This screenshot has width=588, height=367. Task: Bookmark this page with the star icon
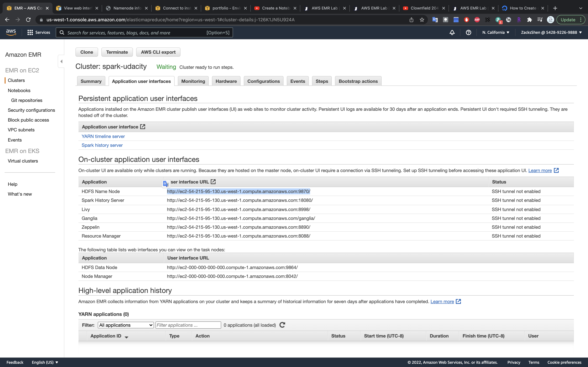pos(422,20)
